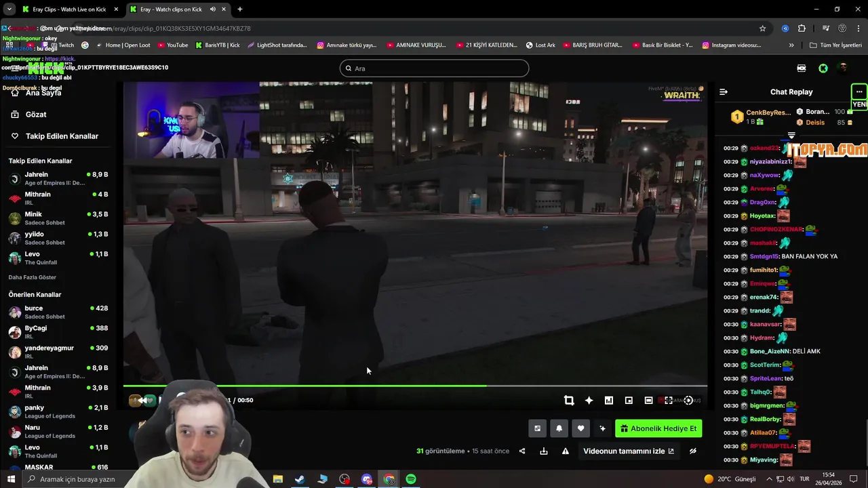Click the playback speed circle icon
868x488 pixels.
[x=688, y=401]
